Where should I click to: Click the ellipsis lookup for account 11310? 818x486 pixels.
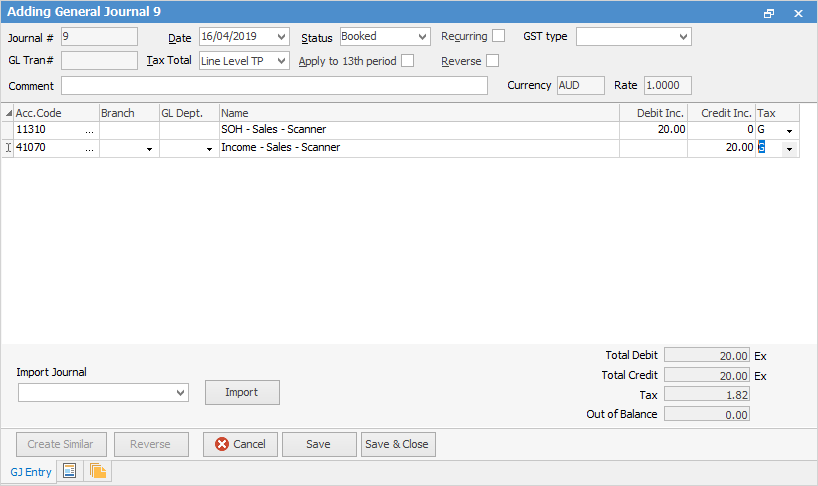pyautogui.click(x=90, y=130)
